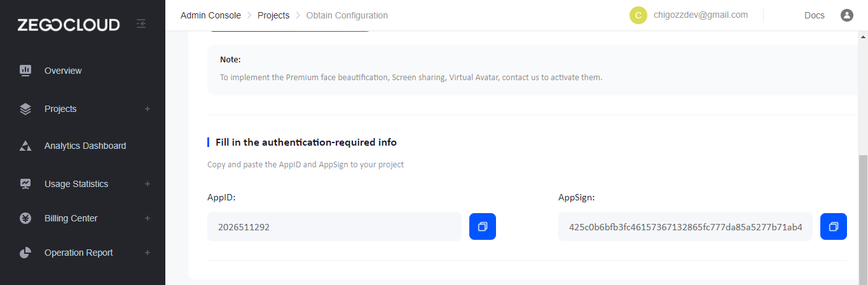The image size is (868, 285).
Task: Click the AppSign text field
Action: tap(685, 226)
